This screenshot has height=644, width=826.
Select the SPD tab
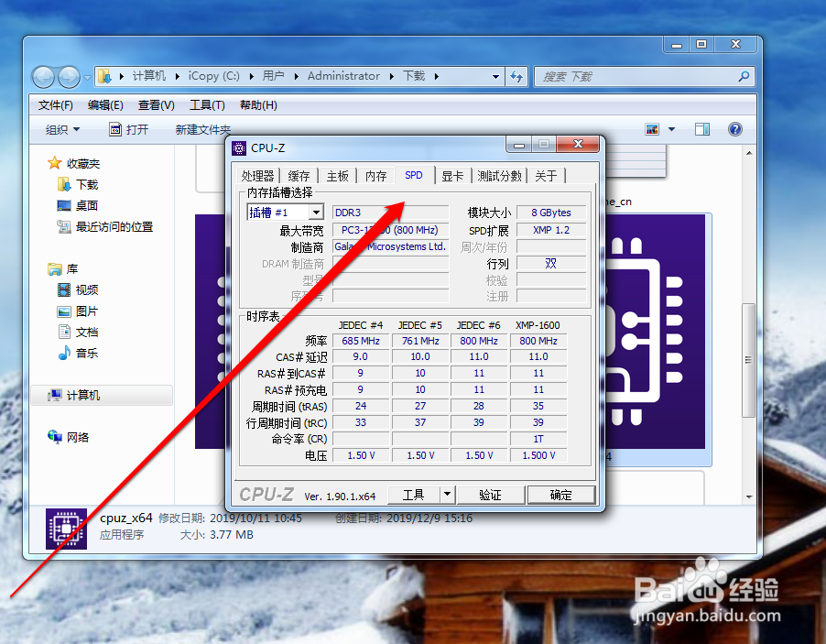(414, 175)
